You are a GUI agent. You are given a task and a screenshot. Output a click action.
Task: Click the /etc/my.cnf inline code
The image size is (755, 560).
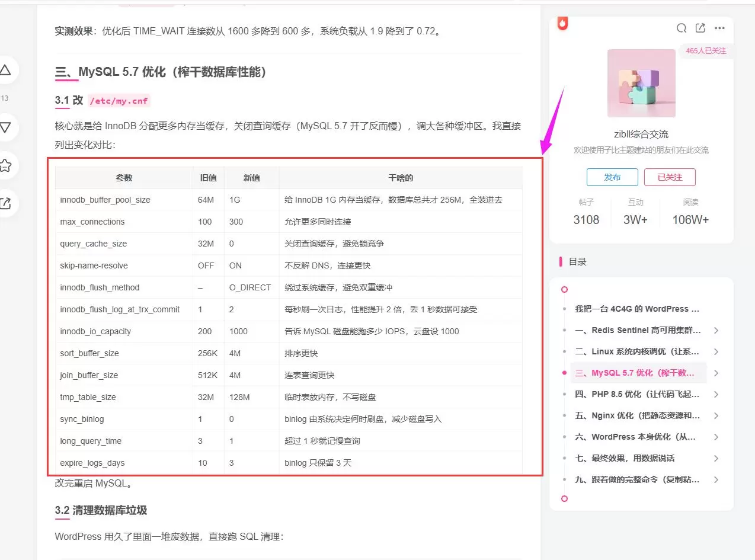point(119,101)
